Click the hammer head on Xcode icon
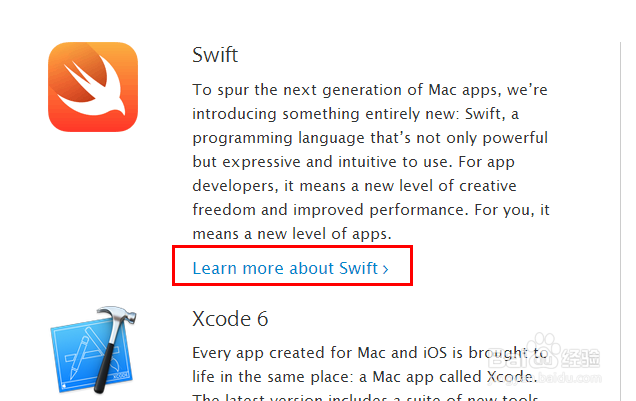Screen dimensions: 636x401 click(x=116, y=315)
